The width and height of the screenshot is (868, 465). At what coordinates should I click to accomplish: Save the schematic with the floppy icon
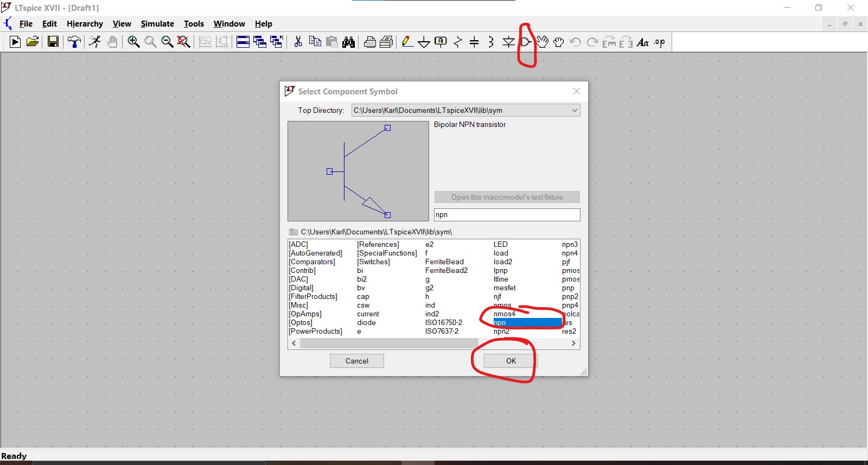point(53,42)
